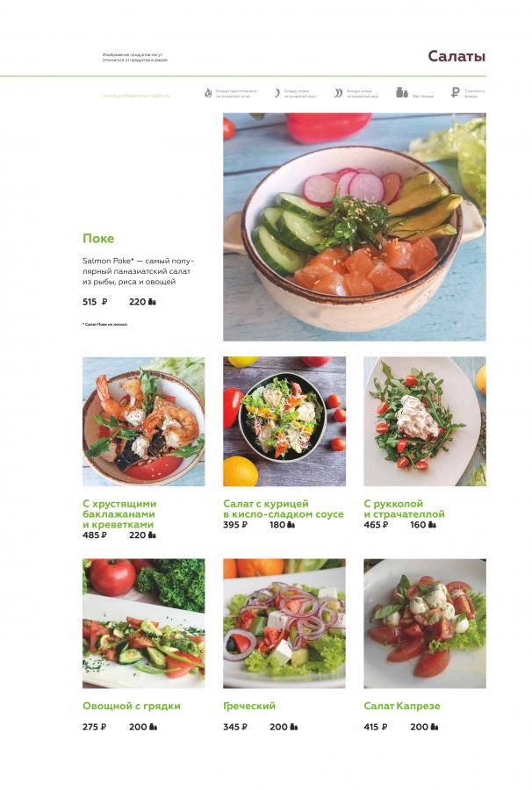Click the flame icon in the legend
Viewport: 532px width, 790px height.
208,93
